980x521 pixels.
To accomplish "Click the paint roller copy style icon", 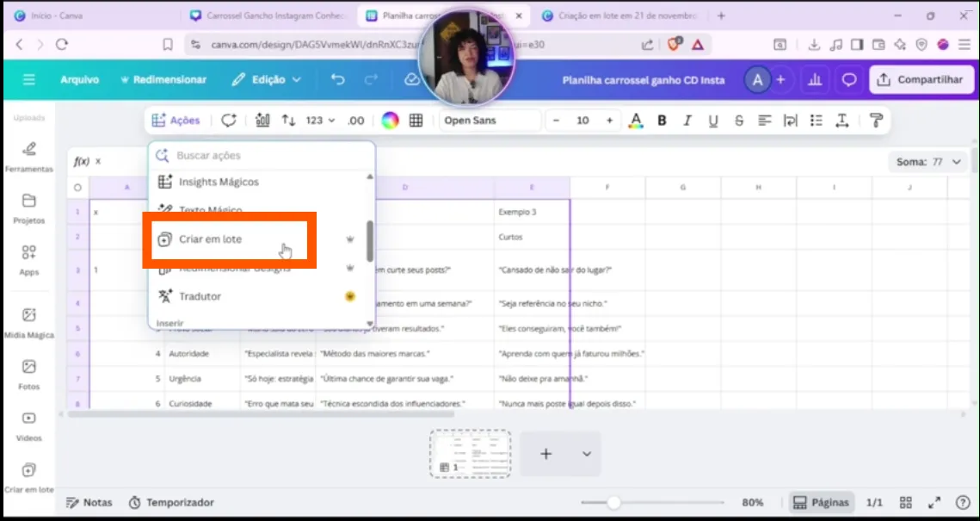I will click(x=876, y=121).
